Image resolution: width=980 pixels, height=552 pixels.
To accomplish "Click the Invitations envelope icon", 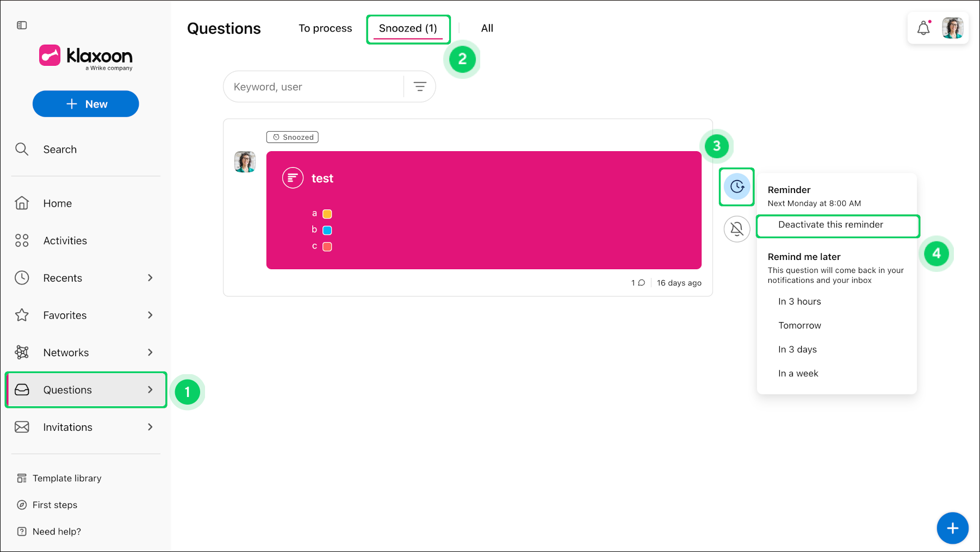I will [22, 427].
